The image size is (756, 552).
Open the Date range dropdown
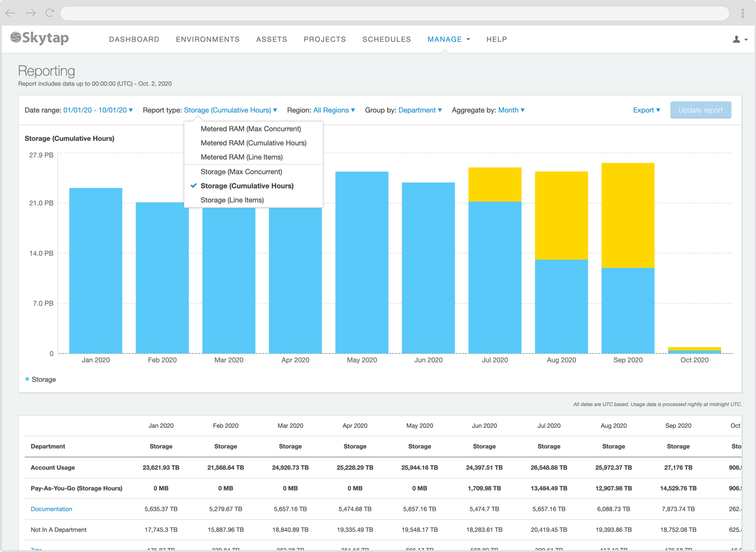(98, 110)
